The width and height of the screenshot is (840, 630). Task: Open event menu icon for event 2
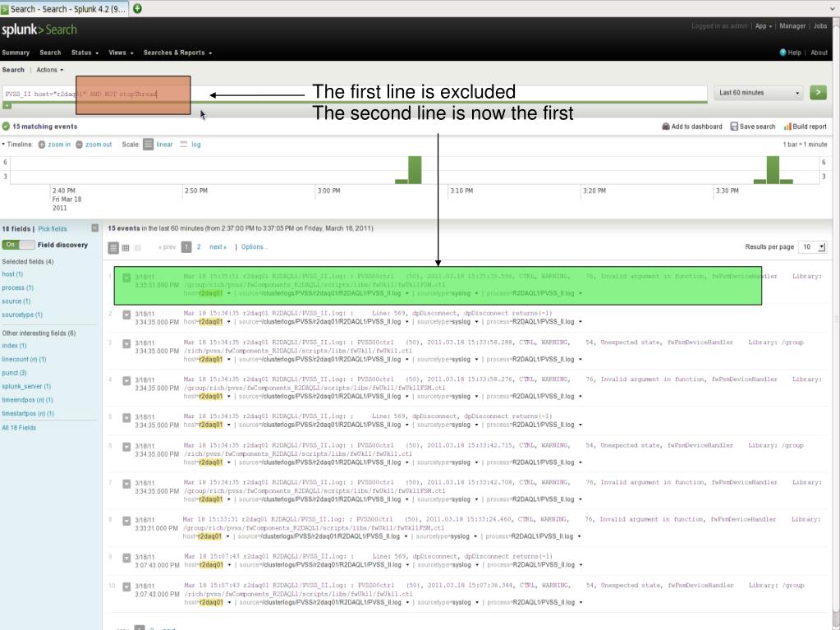coord(126,315)
